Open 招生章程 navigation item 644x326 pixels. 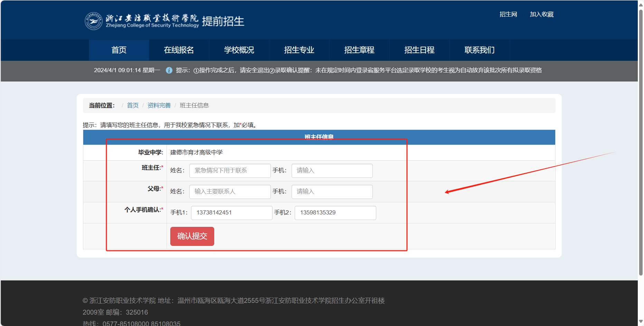click(x=359, y=50)
